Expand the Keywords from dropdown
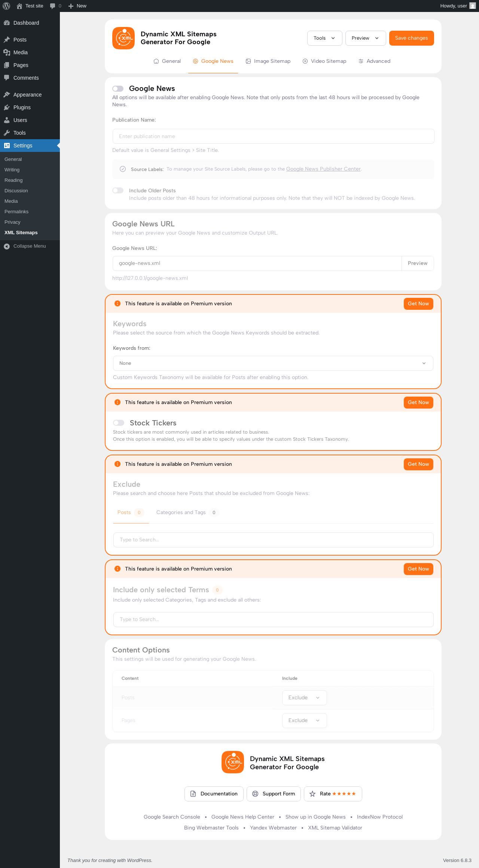479x868 pixels. tap(273, 363)
